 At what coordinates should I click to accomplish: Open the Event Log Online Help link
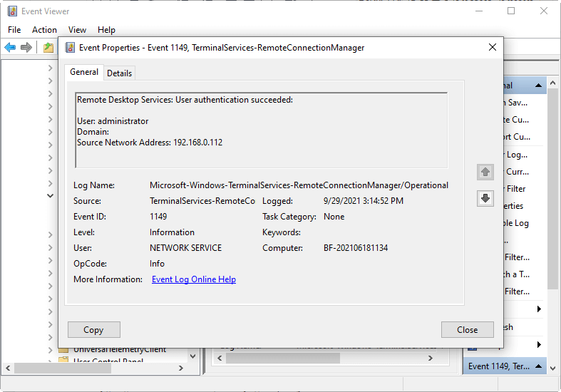click(194, 279)
